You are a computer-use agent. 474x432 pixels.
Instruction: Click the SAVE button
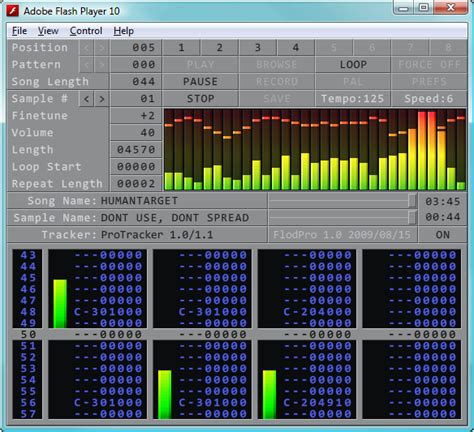coord(276,99)
